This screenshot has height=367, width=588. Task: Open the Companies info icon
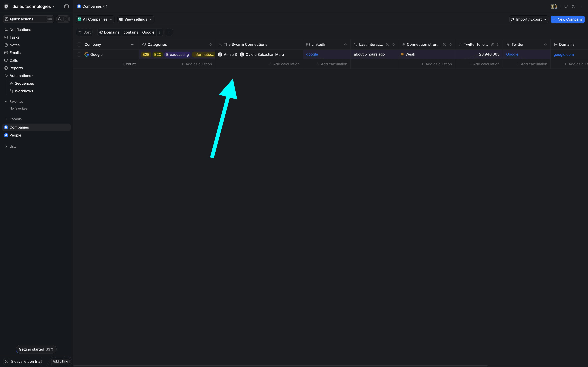click(105, 6)
